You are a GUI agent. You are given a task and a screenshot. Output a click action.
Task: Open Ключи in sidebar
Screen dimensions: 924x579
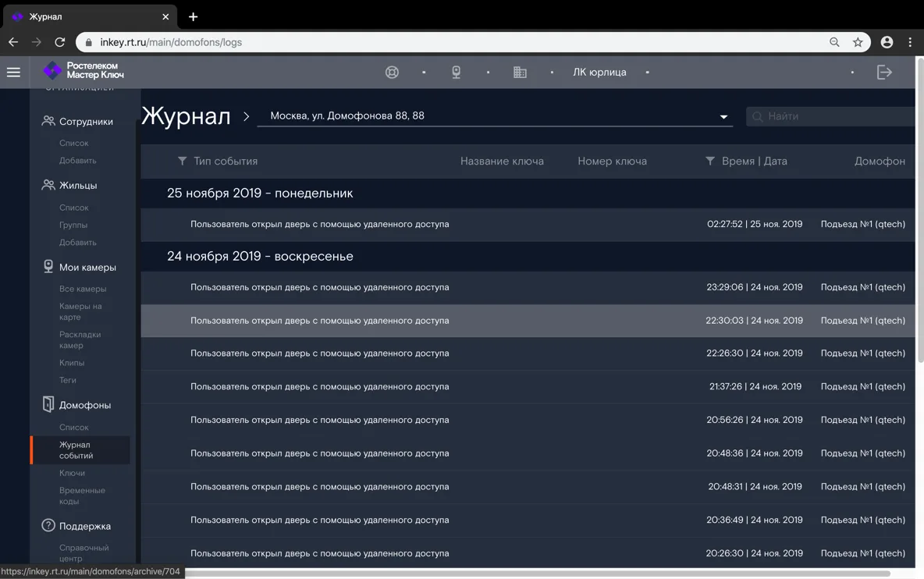pos(72,473)
